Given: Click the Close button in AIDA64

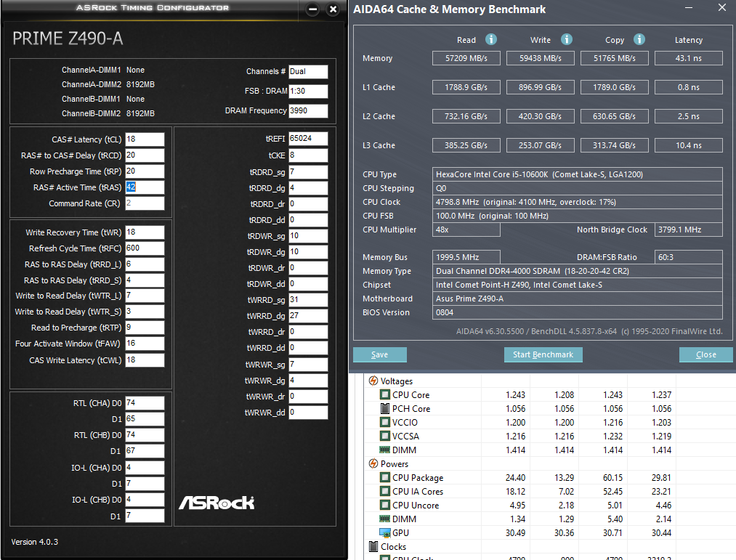Looking at the screenshot, I should pyautogui.click(x=706, y=355).
